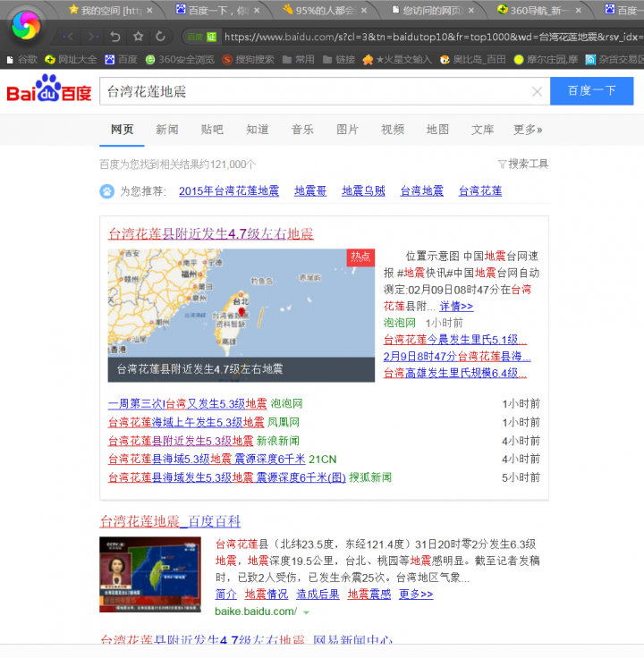Open the 详情>> link
644x658 pixels.
[x=456, y=307]
